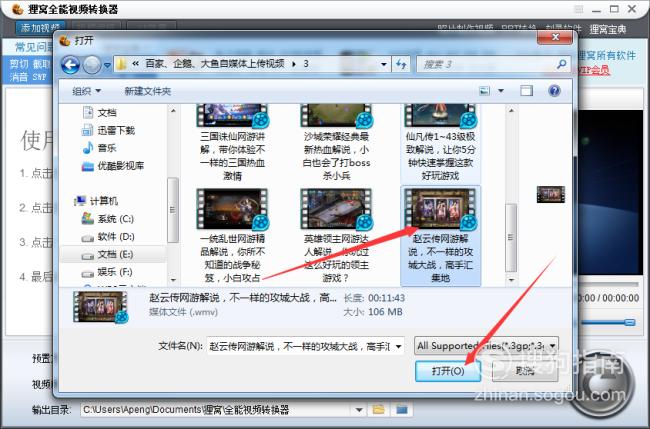Click file list scrollbar up arrow
Screen dimensions: 650x429
coord(511,111)
